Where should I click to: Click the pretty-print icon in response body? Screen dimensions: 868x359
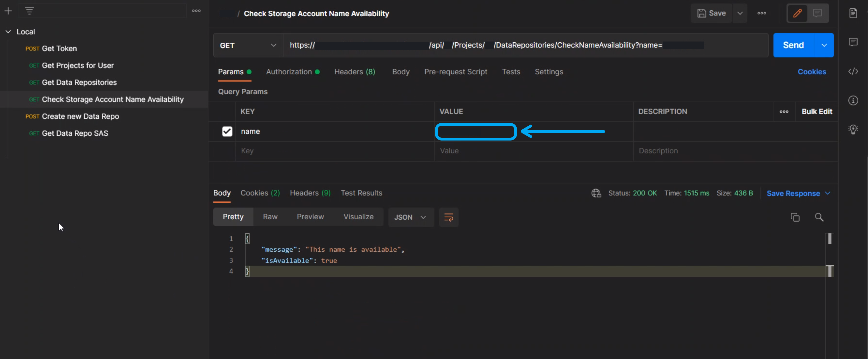[x=448, y=217]
